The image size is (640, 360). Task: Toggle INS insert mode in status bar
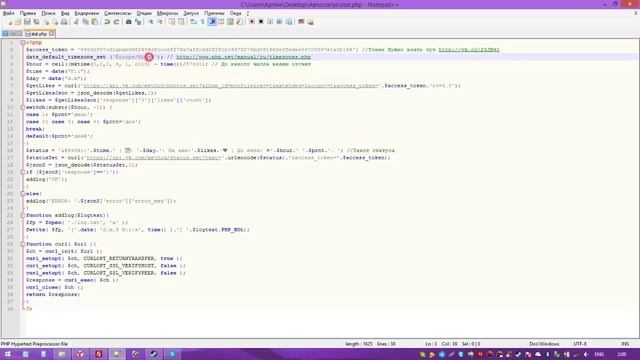625,344
